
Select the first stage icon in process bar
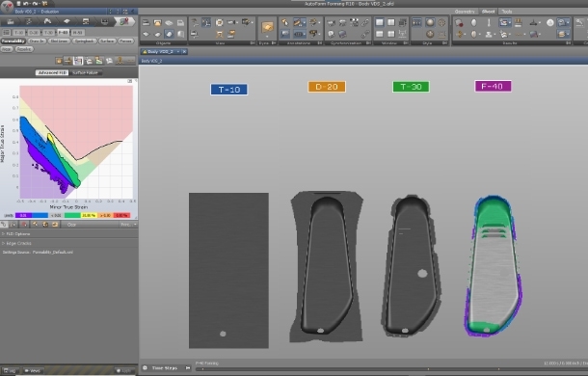pyautogui.click(x=11, y=21)
